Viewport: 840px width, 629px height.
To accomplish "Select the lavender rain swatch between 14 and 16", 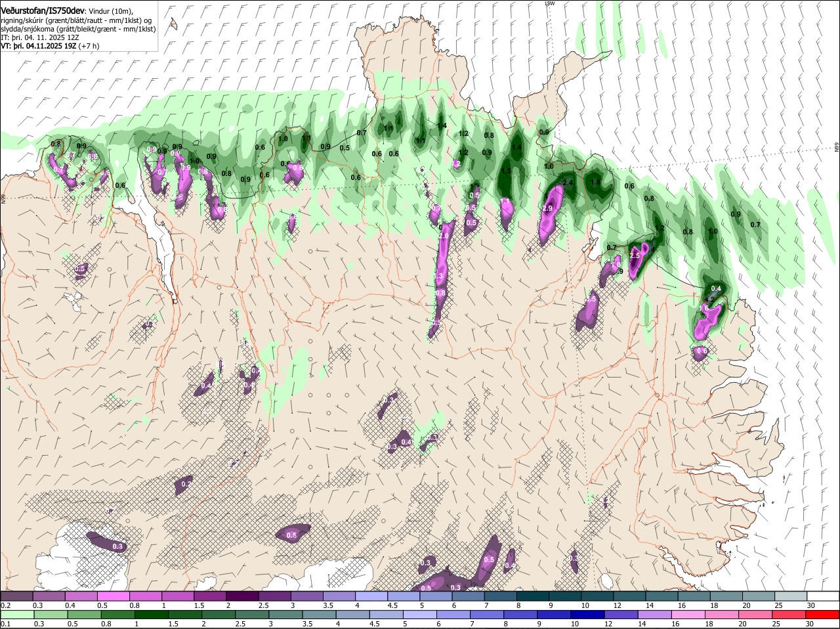I will 655,615.
